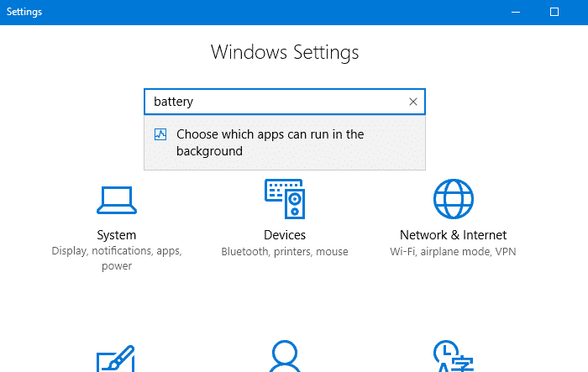Select 'Choose which apps can run in the background'
This screenshot has width=588, height=372.
285,143
